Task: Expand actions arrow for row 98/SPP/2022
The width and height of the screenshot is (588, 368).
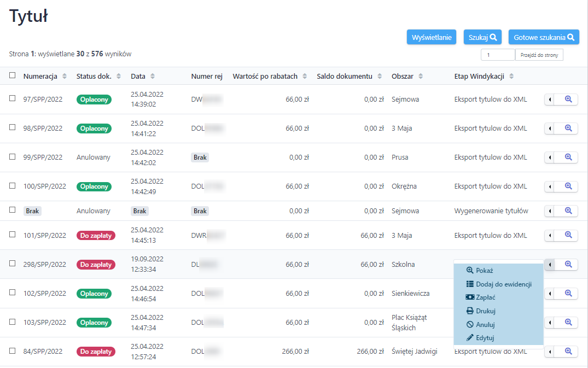Action: 550,128
